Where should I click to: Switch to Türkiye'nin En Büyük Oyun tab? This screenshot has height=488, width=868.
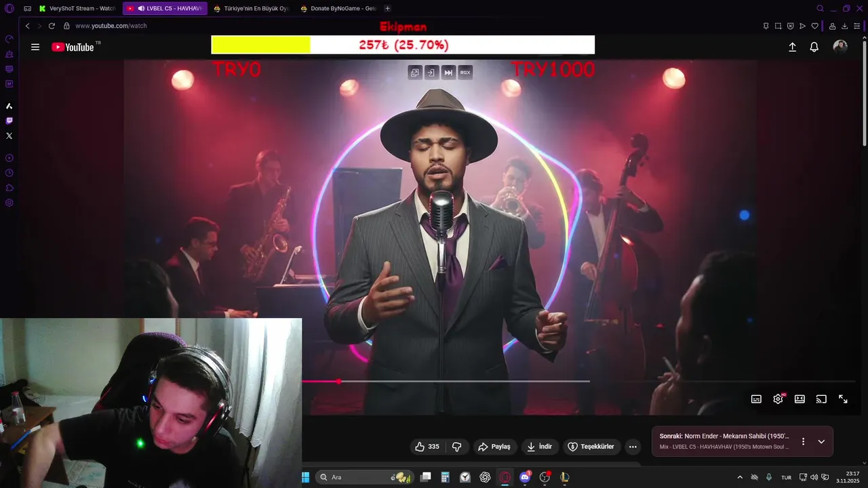[252, 8]
